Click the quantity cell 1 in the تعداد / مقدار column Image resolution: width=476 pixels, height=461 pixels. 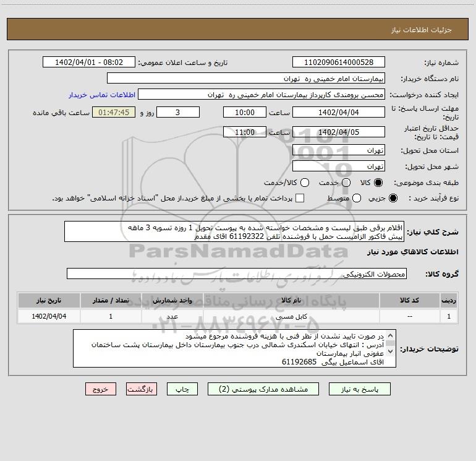(x=111, y=316)
